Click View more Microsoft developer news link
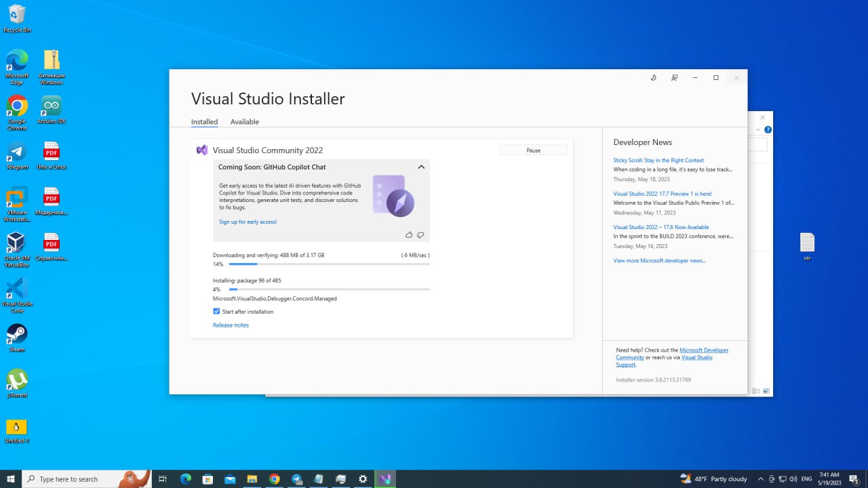Screen dimensions: 868x488 [x=659, y=260]
